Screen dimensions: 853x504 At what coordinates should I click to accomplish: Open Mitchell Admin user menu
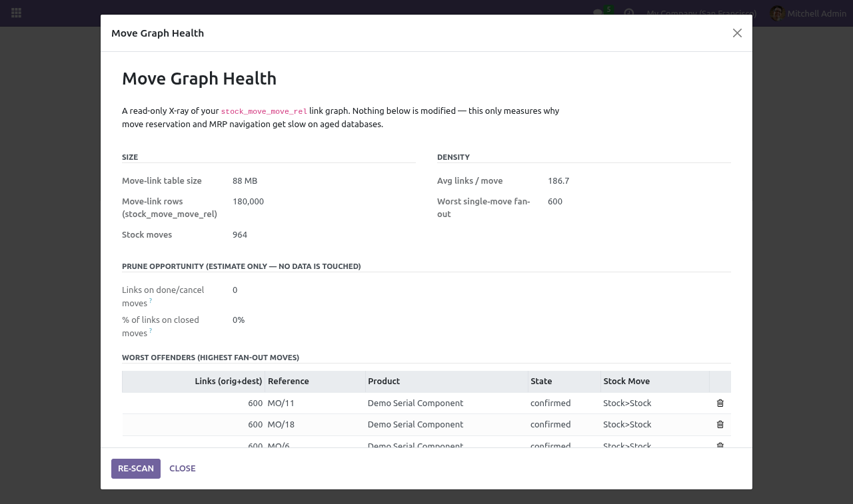[x=808, y=13]
